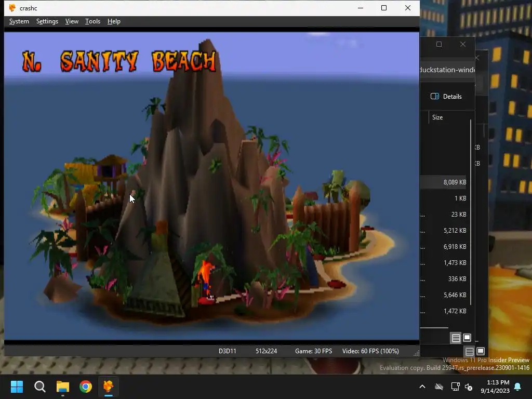
Task: Click Crash Bandicoot on the island map
Action: (x=206, y=280)
